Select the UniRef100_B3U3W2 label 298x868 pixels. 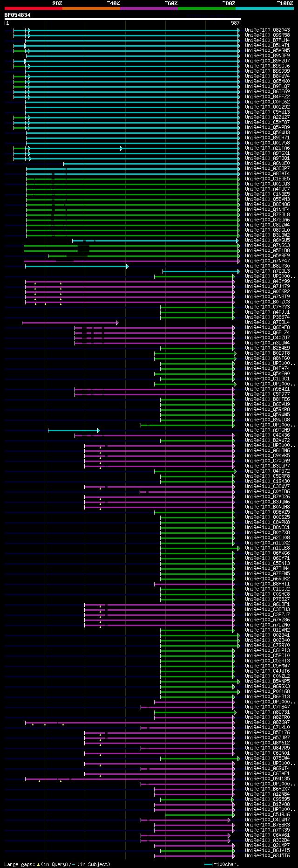click(x=267, y=235)
